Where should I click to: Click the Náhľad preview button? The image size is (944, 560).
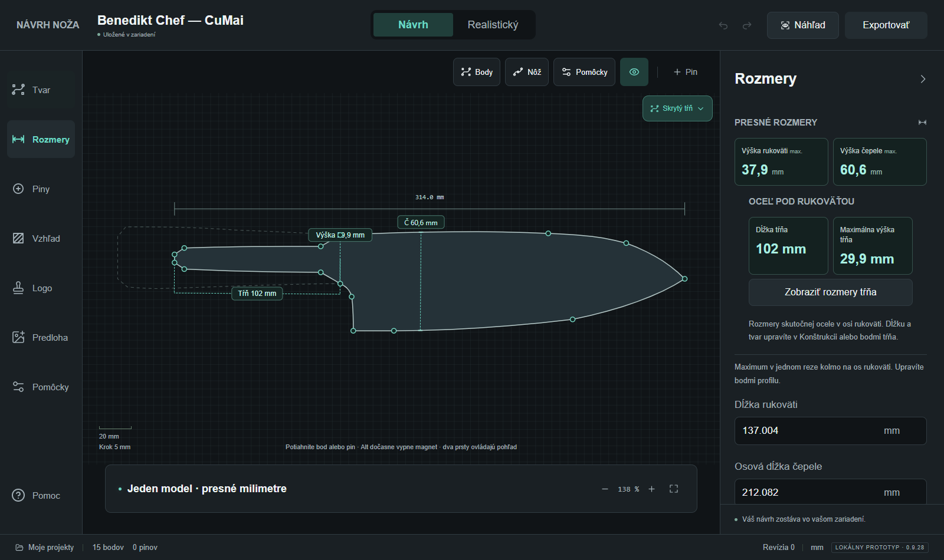[x=802, y=25]
